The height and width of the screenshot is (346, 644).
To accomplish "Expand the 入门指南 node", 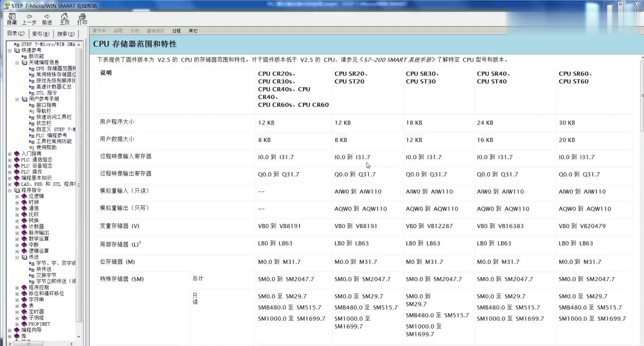I will tap(10, 154).
